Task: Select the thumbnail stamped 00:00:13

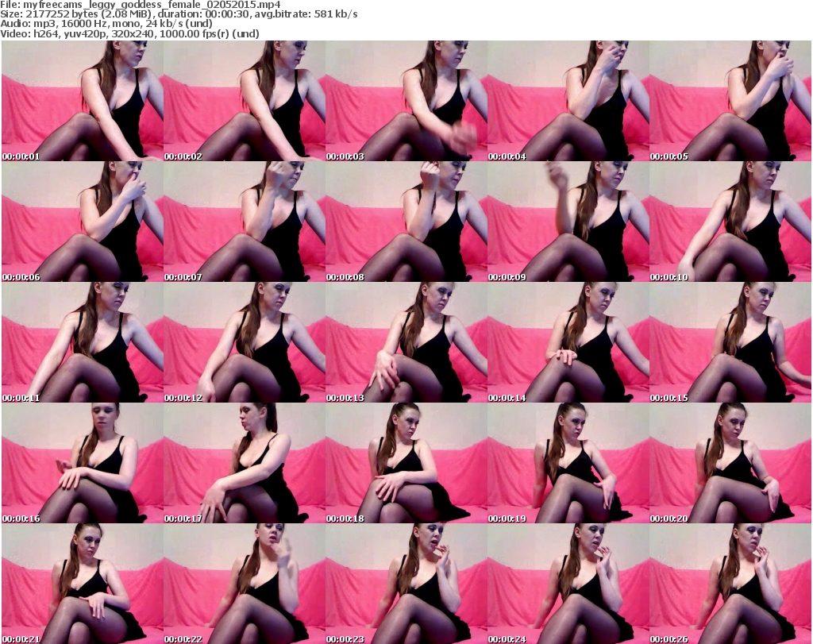Action: 406,342
